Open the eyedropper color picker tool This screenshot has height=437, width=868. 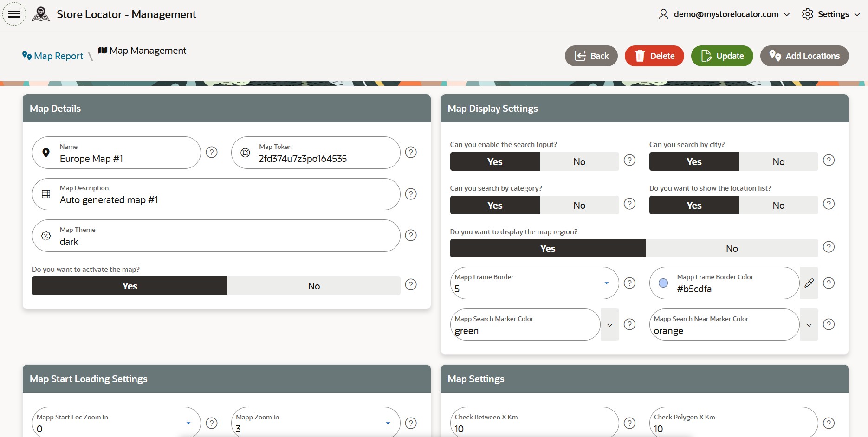(809, 283)
